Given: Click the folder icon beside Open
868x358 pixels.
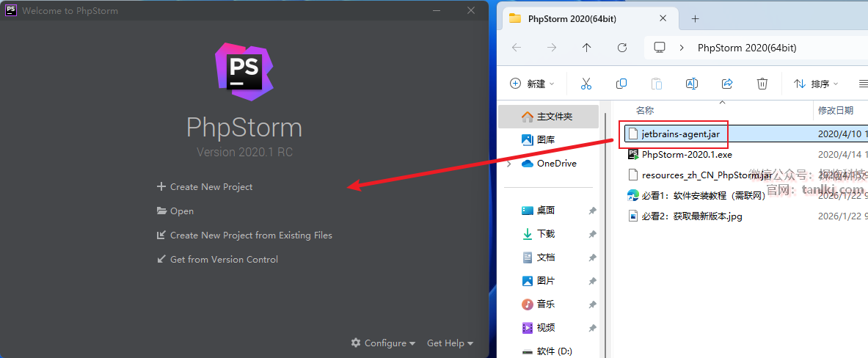Looking at the screenshot, I should click(x=161, y=211).
